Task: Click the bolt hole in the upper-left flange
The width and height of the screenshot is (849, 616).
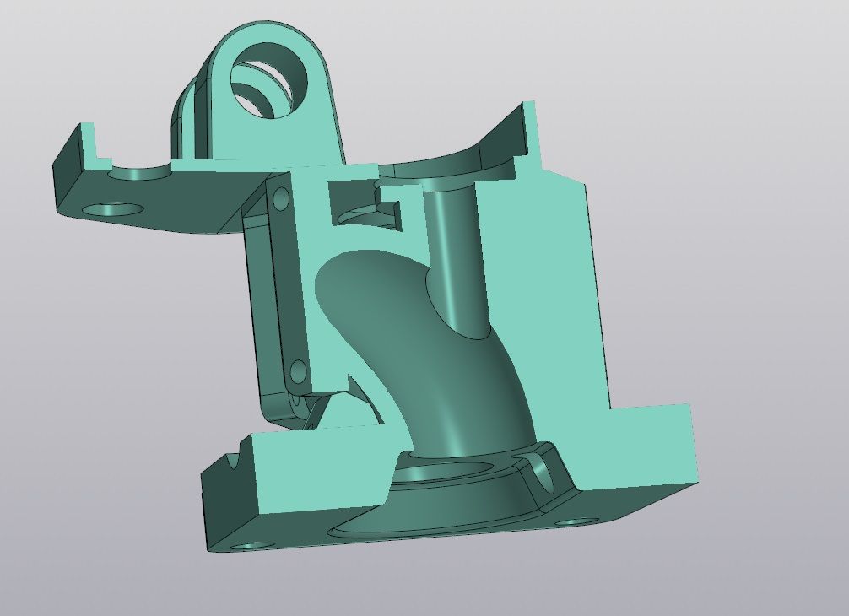Action: pyautogui.click(x=113, y=208)
